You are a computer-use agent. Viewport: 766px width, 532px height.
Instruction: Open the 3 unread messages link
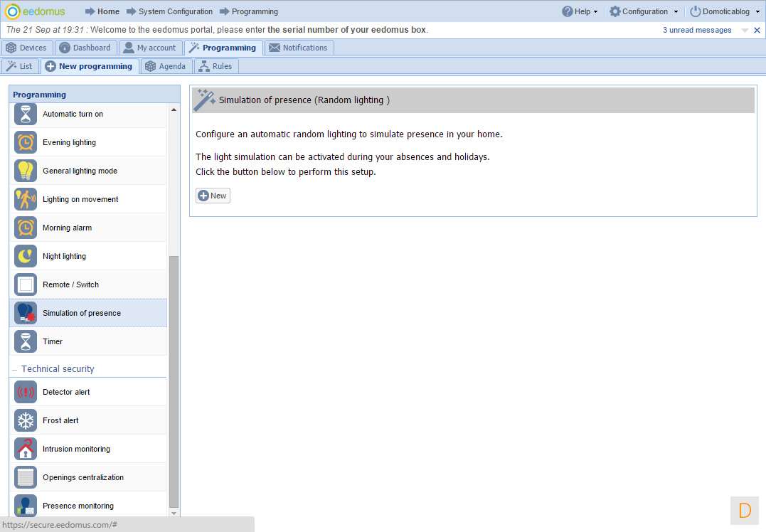point(697,31)
